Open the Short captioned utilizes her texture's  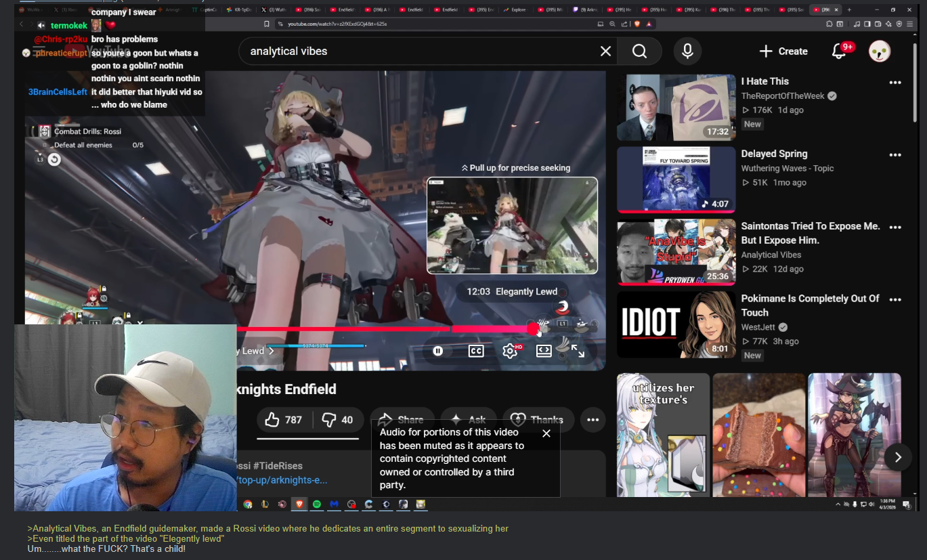click(663, 435)
